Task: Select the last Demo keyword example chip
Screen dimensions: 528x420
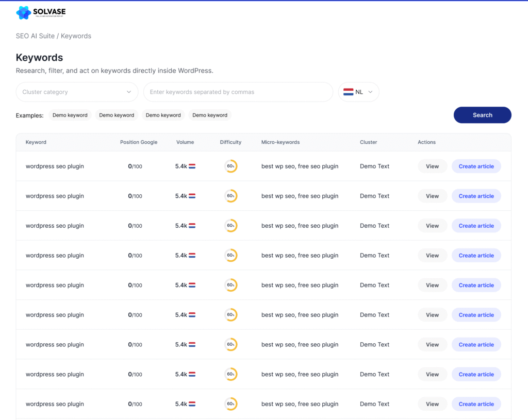Action: click(210, 115)
